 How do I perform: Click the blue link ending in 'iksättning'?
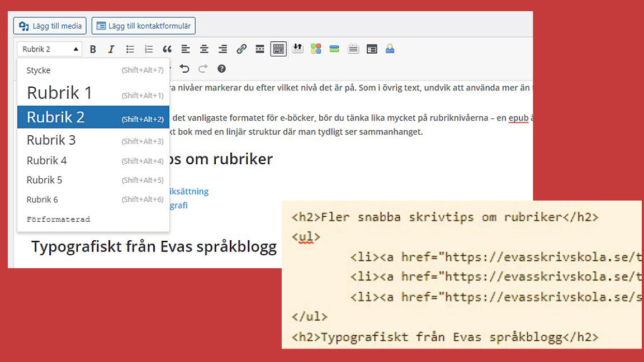pyautogui.click(x=189, y=191)
